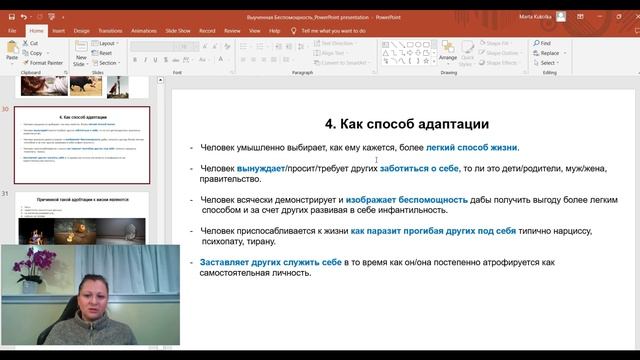Insert a New Slide
The width and height of the screenshot is (640, 360).
coord(81,53)
